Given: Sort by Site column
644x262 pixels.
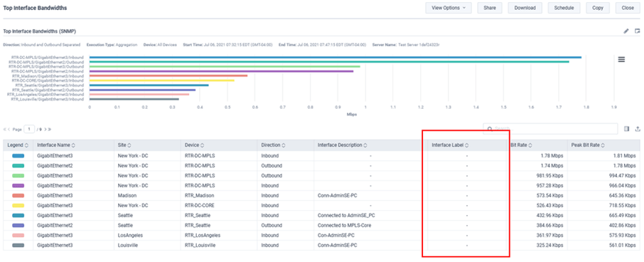Looking at the screenshot, I should point(124,145).
